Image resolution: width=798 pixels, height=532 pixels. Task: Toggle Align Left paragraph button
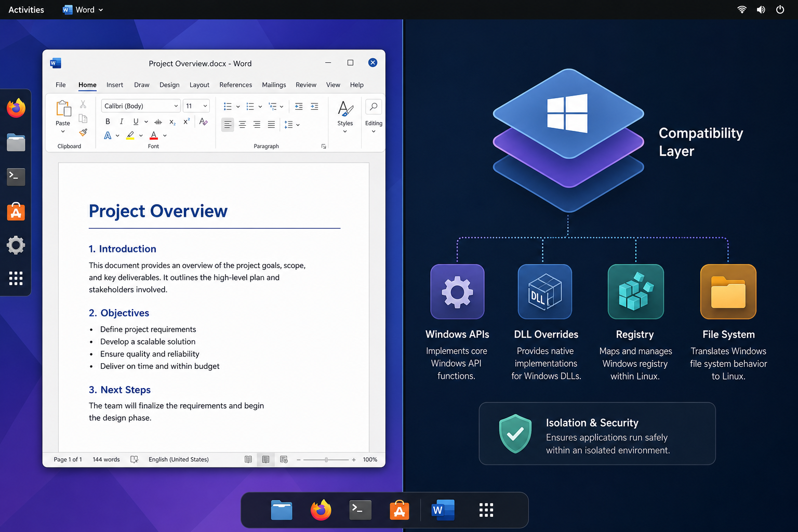coord(228,125)
